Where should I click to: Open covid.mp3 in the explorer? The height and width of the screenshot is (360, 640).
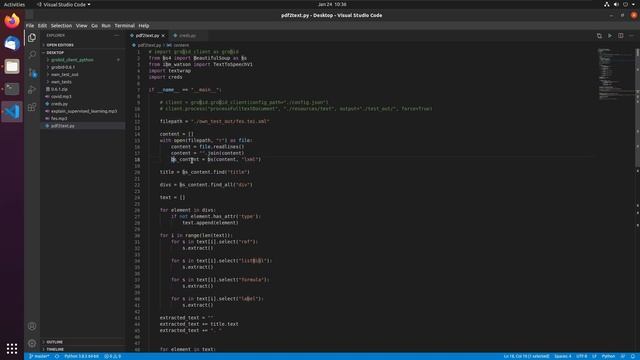pyautogui.click(x=61, y=97)
